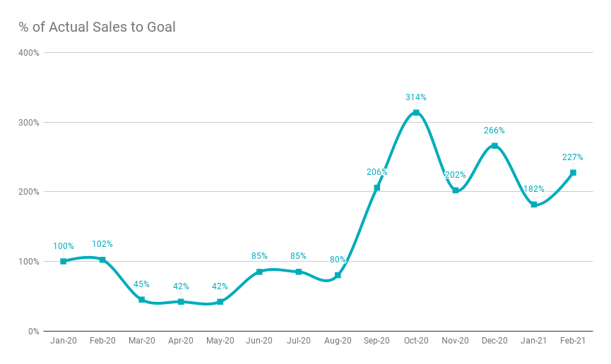Click the 102% data label
The width and height of the screenshot is (611, 364).
point(102,245)
